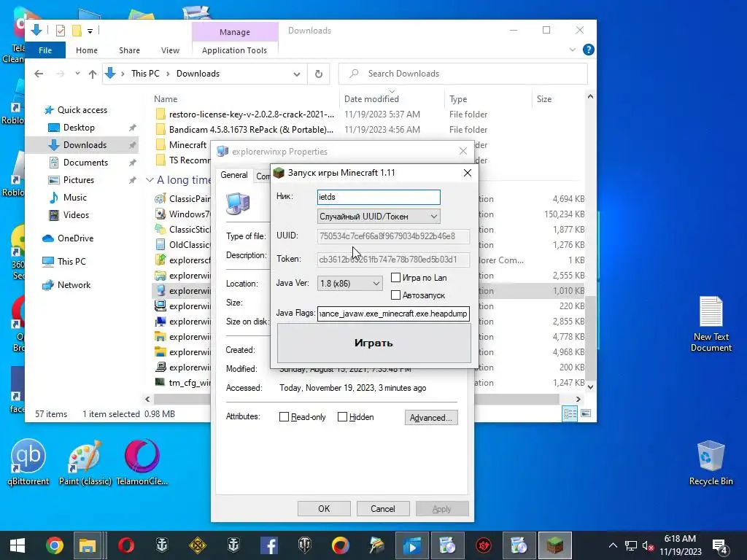Open the recent locations dropdown arrow

(x=77, y=74)
